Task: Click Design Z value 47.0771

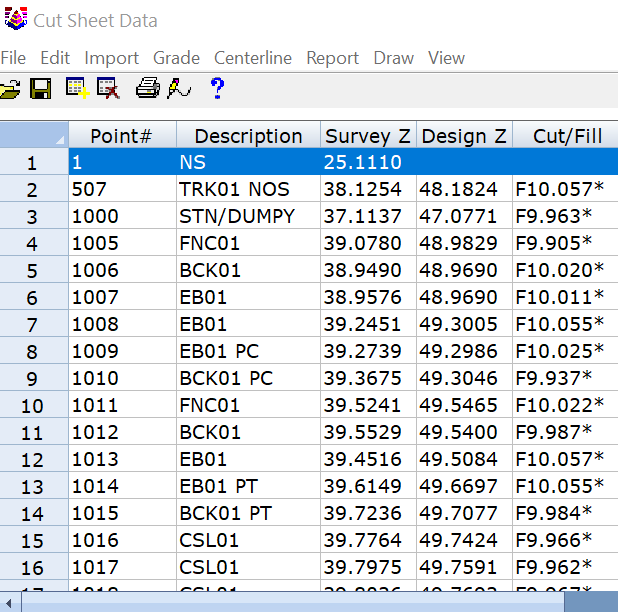Action: point(464,216)
